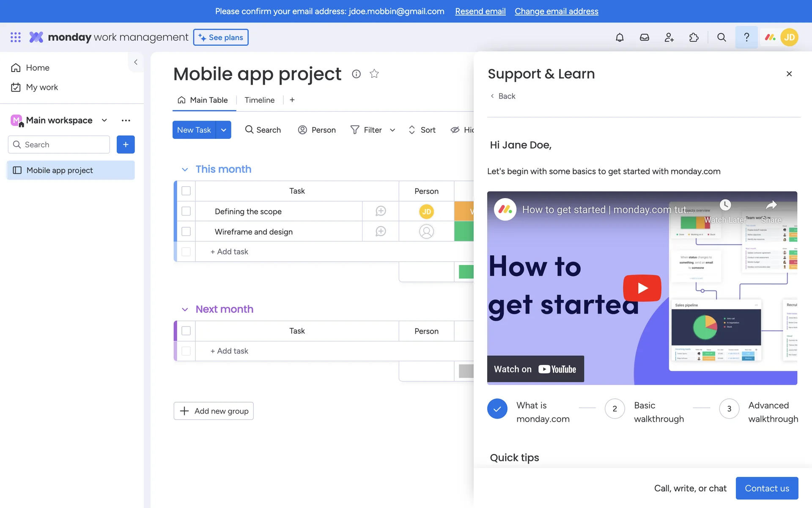Click the Contact us button
Viewport: 812px width, 508px height.
click(766, 488)
